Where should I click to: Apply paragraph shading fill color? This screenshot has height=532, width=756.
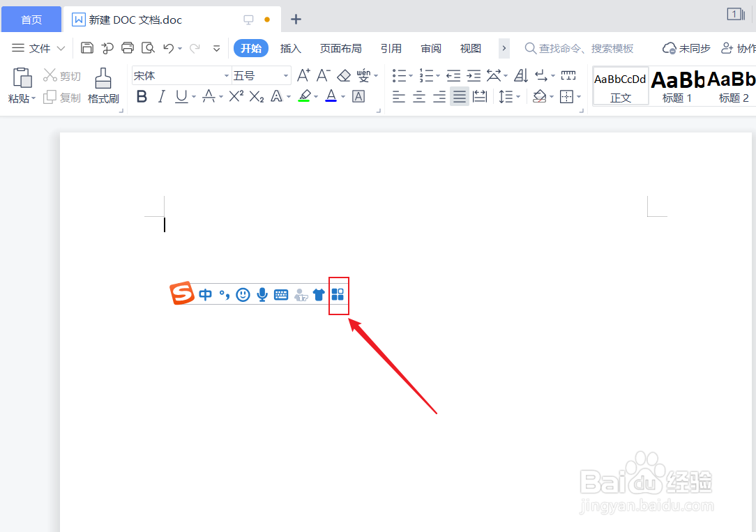[540, 97]
